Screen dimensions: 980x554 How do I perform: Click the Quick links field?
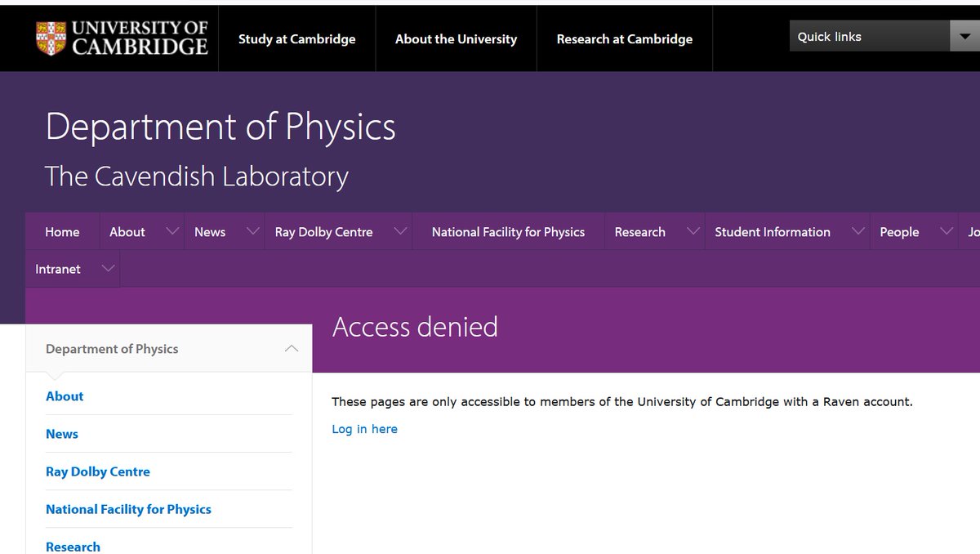(869, 36)
